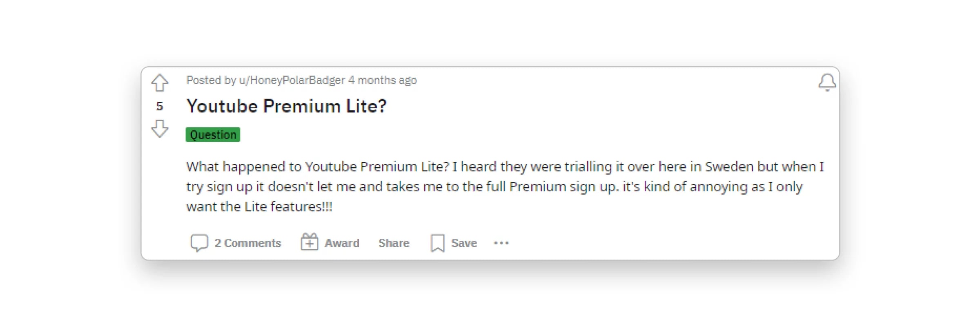Open u/HoneyPolarBadger's profile
Image resolution: width=980 pixels, height=327 pixels.
(x=292, y=80)
